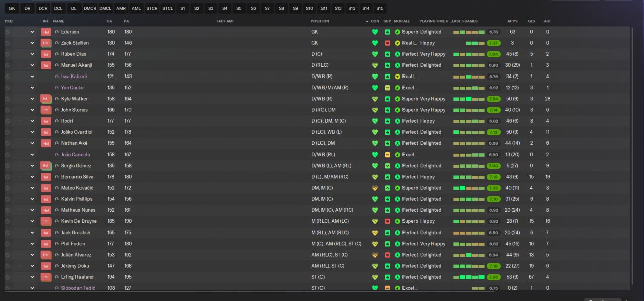Open the position dropdown for Jack Grealish
This screenshot has width=644, height=301.
(x=32, y=233)
